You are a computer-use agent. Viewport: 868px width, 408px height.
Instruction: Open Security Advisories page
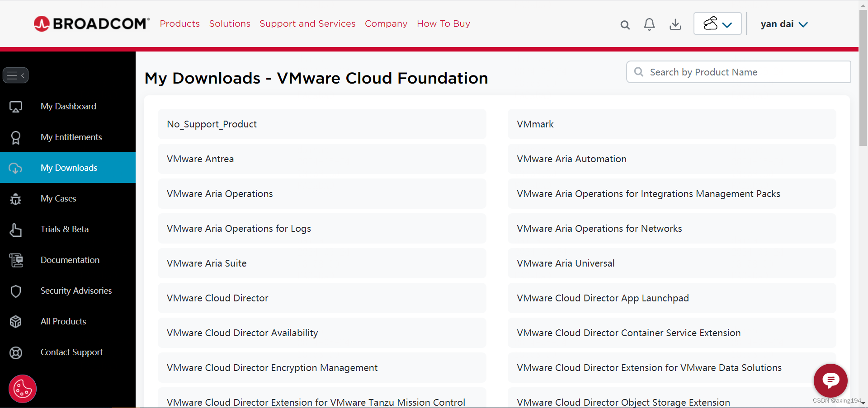[68, 291]
